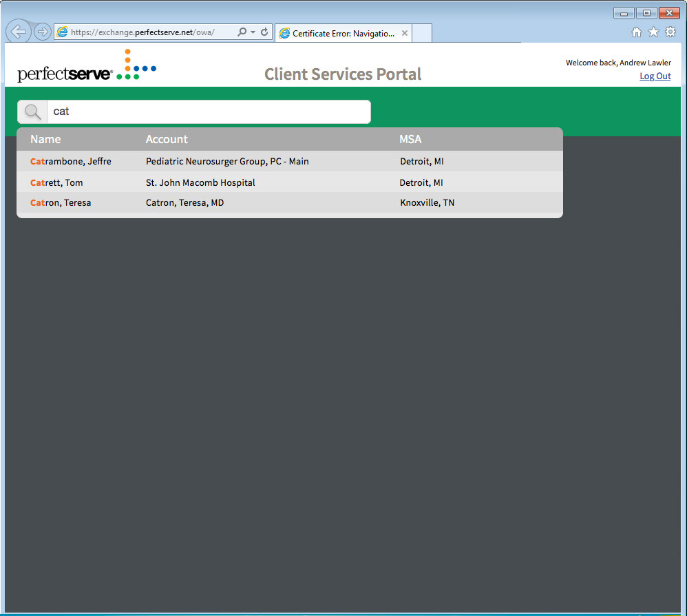Click the Client Services Portal title
Viewport: 687px width, 616px height.
(x=343, y=74)
